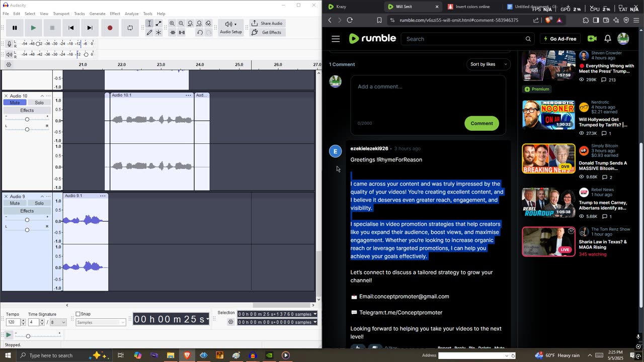The height and width of the screenshot is (362, 644).
Task: Close the Audio 10 track
Action: pos(6,96)
